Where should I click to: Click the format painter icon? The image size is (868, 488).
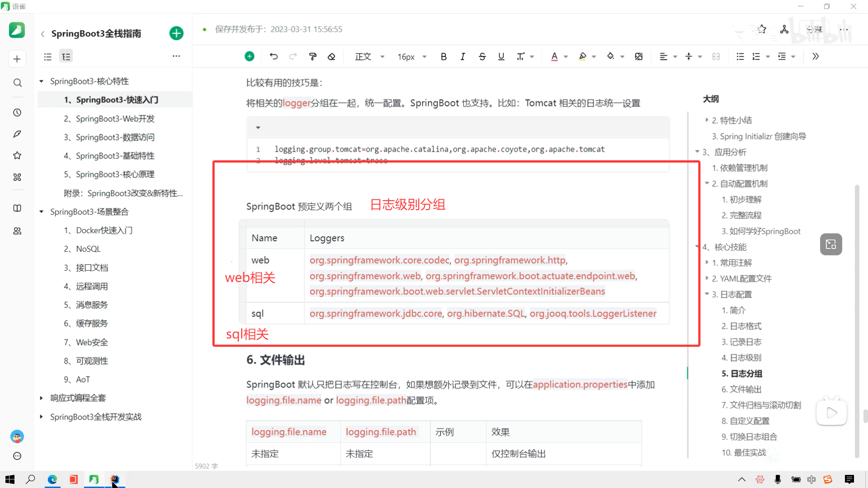coord(312,56)
